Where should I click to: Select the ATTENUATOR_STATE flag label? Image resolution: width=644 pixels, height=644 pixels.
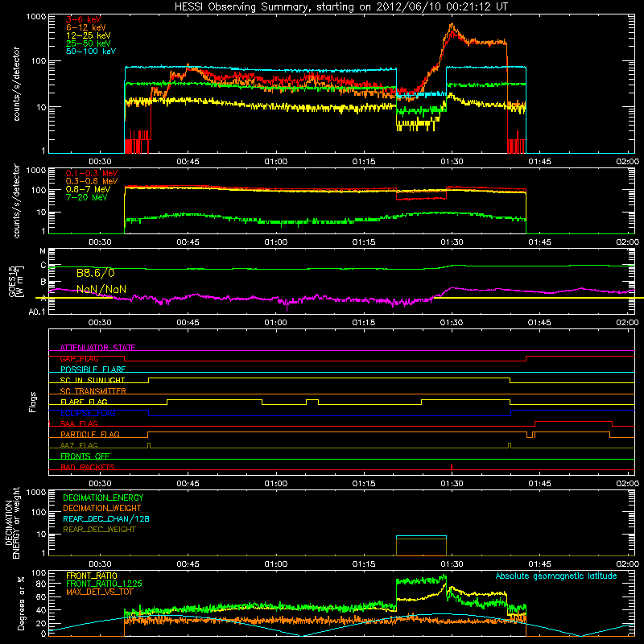coord(97,348)
